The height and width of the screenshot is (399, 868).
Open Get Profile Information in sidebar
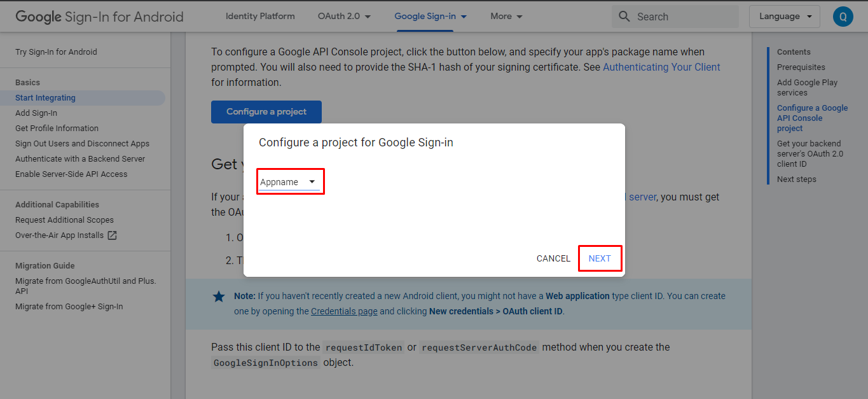click(57, 129)
